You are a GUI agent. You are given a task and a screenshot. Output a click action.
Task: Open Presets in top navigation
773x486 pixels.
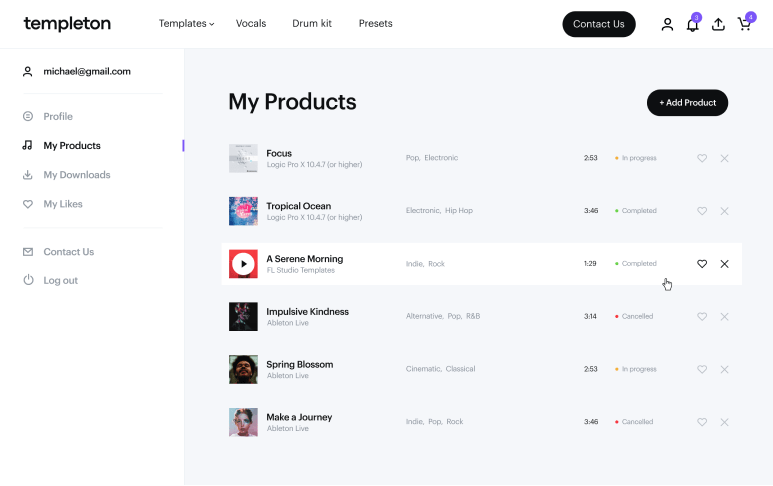pyautogui.click(x=375, y=24)
